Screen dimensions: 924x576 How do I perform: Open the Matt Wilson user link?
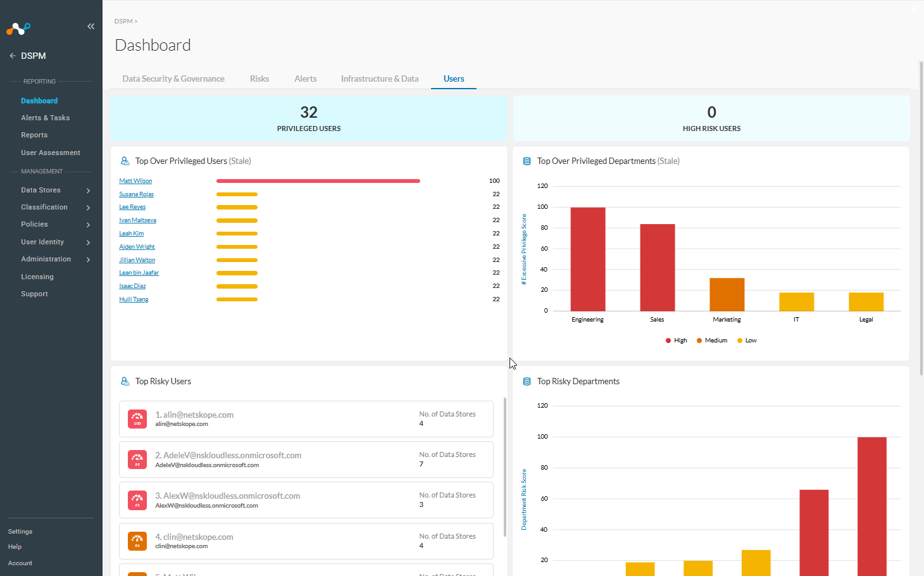(135, 181)
